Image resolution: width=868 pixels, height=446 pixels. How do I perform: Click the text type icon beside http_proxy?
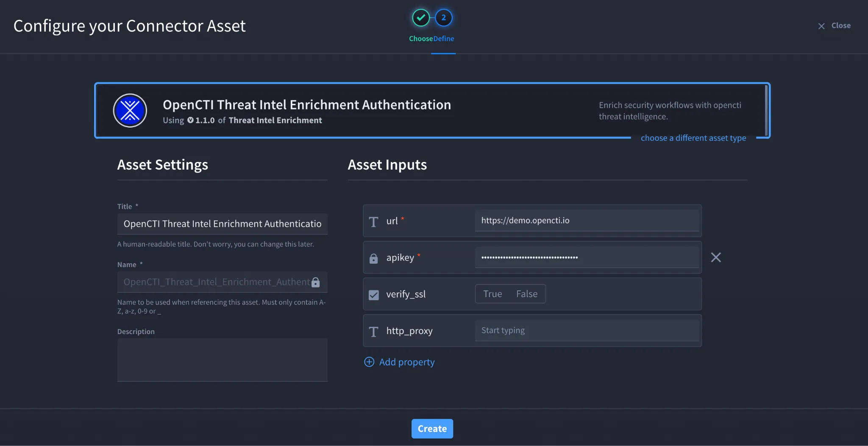click(373, 332)
